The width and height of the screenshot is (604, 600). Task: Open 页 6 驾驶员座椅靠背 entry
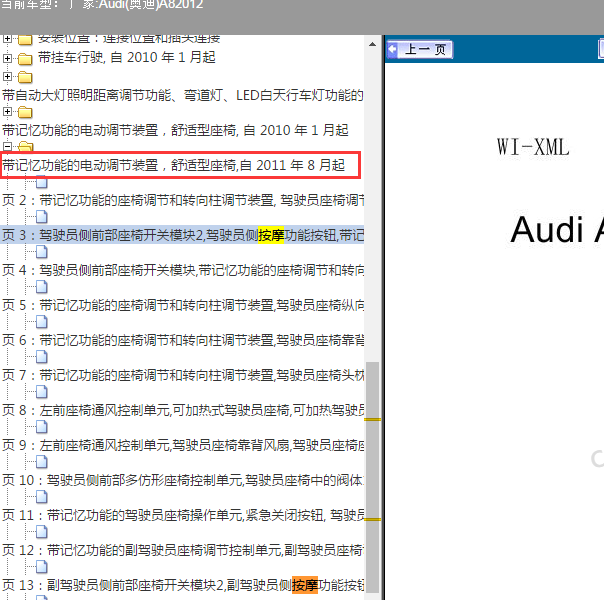click(183, 340)
